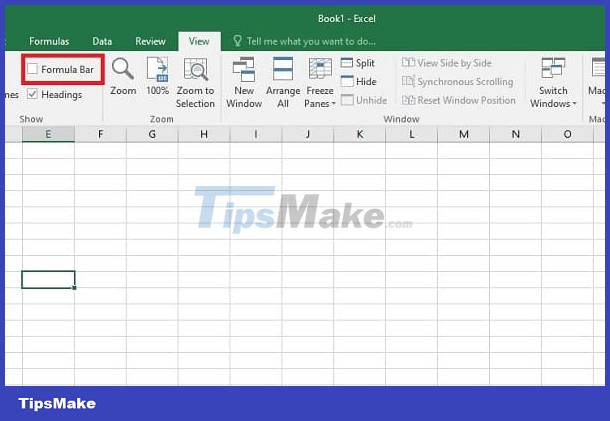Image resolution: width=610 pixels, height=421 pixels.
Task: Select column M header
Action: pyautogui.click(x=463, y=134)
